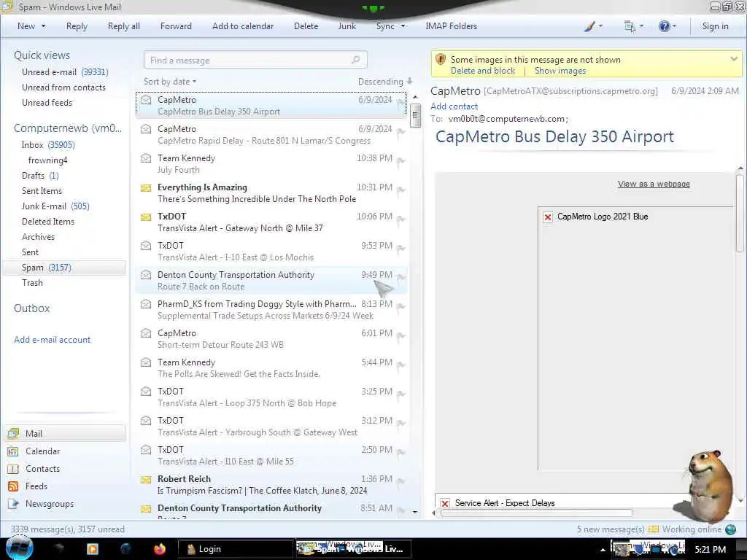The image size is (747, 560).
Task: Click the security shield icon in image warning bar
Action: (x=441, y=60)
